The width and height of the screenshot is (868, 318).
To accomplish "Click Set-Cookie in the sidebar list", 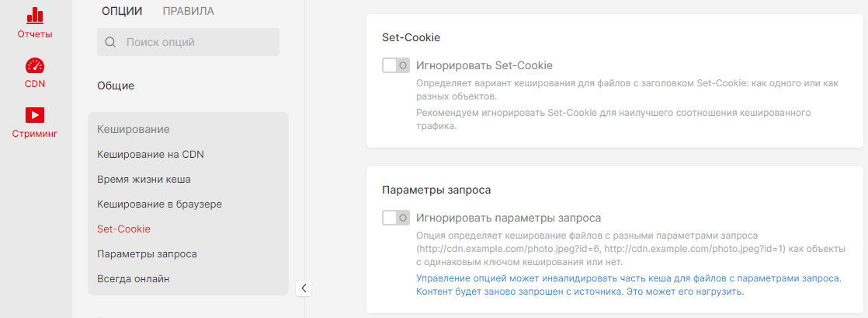I will [x=123, y=229].
